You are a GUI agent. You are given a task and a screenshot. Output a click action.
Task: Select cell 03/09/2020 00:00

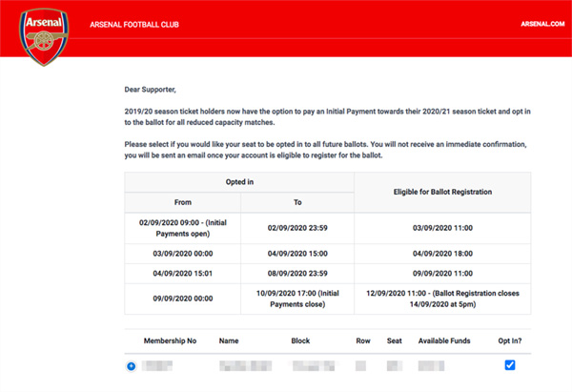tap(183, 254)
